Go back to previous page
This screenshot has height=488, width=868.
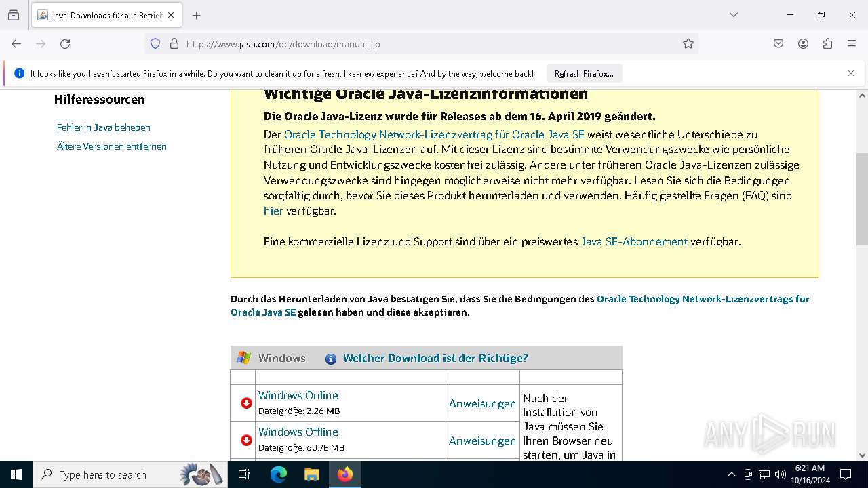tap(16, 44)
